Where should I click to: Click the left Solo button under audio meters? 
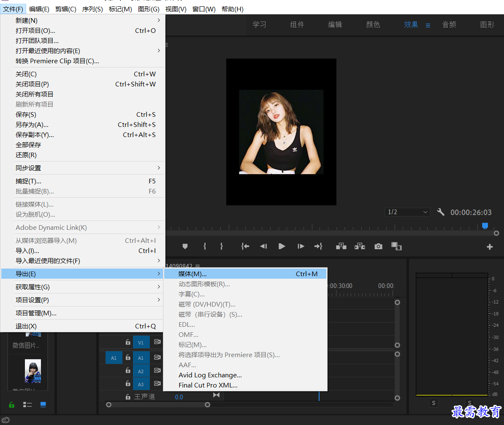click(434, 403)
